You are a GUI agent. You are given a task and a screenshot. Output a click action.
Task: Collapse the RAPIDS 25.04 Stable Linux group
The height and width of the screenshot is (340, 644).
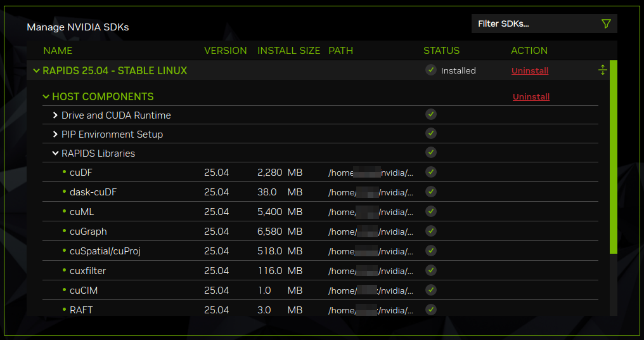point(36,71)
